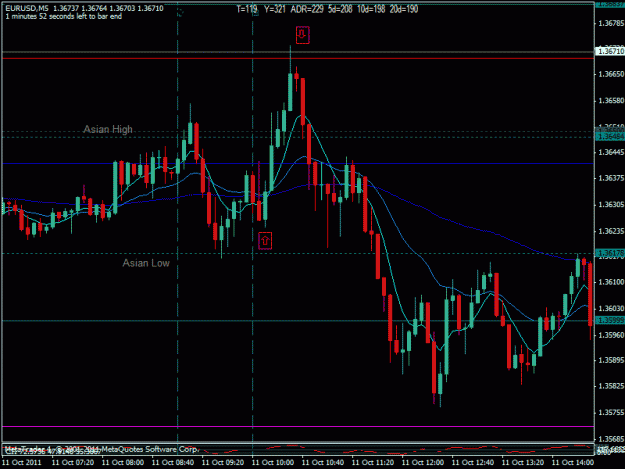The width and height of the screenshot is (625, 469).
Task: Click the 11 Oct 07:20 time label
Action: coord(73,463)
